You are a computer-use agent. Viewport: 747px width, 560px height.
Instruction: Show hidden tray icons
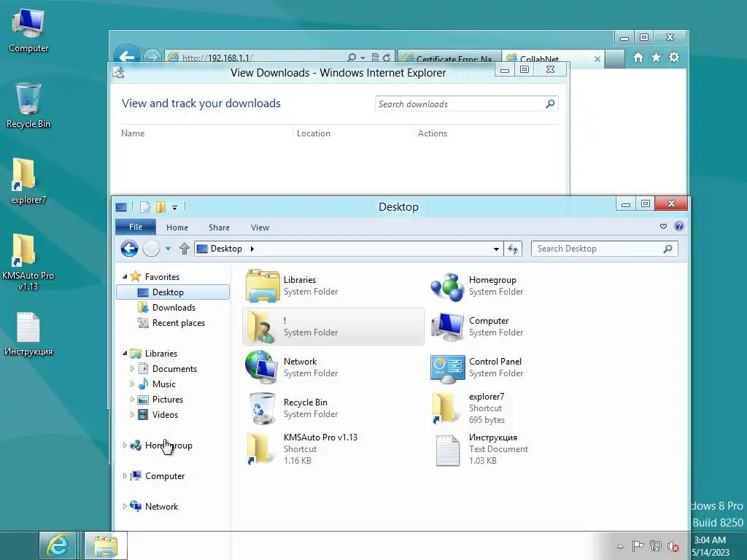620,546
